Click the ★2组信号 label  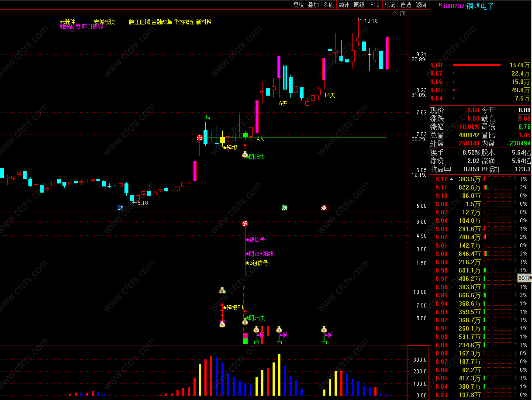click(x=257, y=263)
